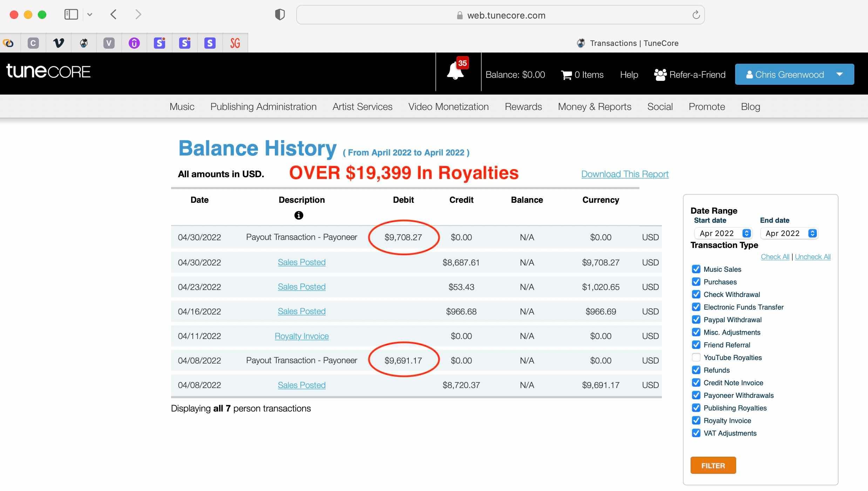Screen dimensions: 868x491
Task: Open the Rewards menu
Action: (523, 106)
